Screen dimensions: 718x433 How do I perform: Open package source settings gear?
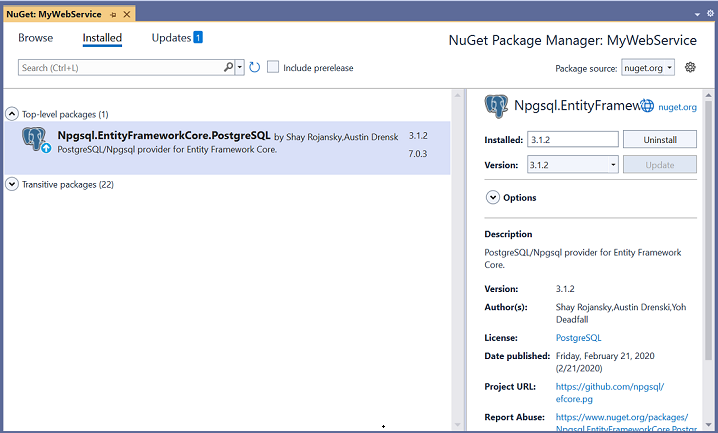tap(690, 68)
